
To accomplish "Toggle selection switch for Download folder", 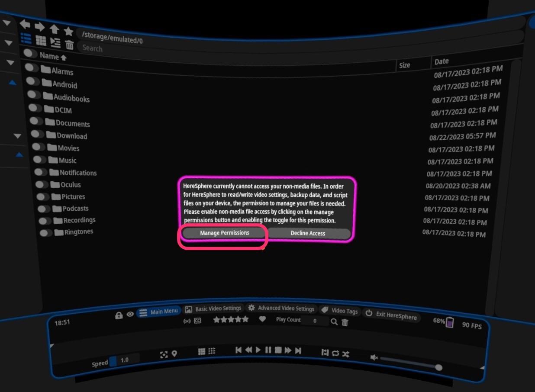I will click(37, 135).
